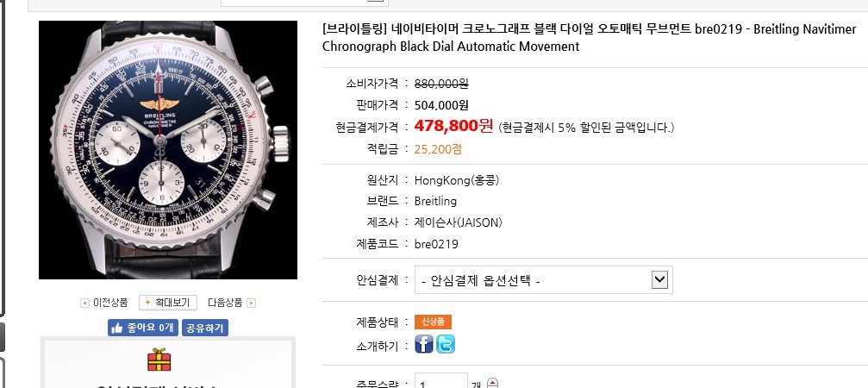The height and width of the screenshot is (388, 868).
Task: Click the 공유하기 share button
Action: point(204,328)
